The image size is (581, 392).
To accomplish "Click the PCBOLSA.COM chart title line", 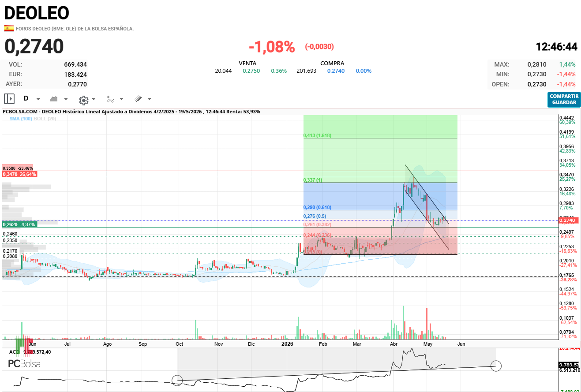I will coord(131,112).
